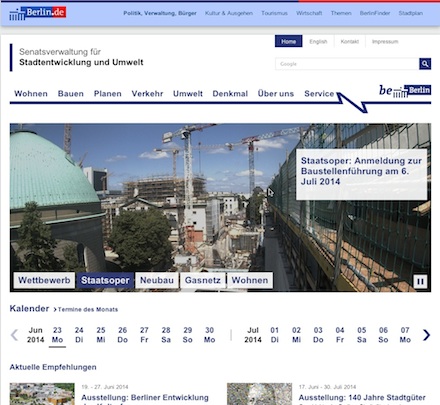440x405 pixels.
Task: Select calendar date 29 So
Action: coord(188,335)
